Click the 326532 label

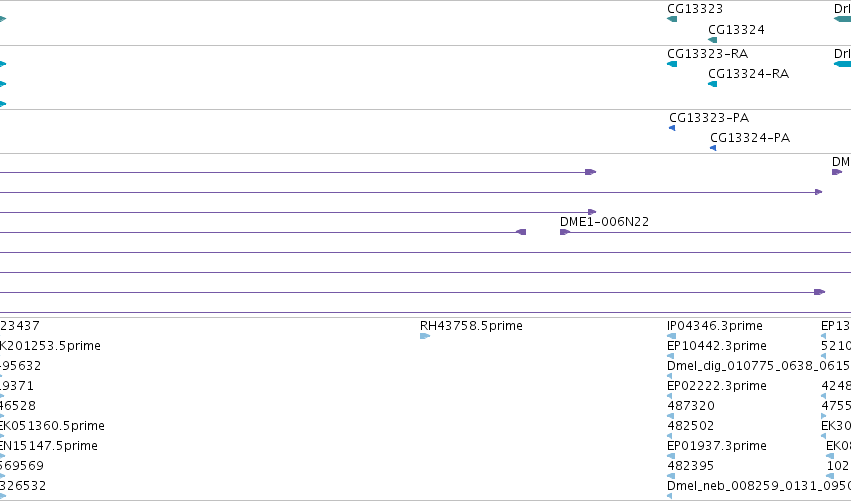[23, 486]
